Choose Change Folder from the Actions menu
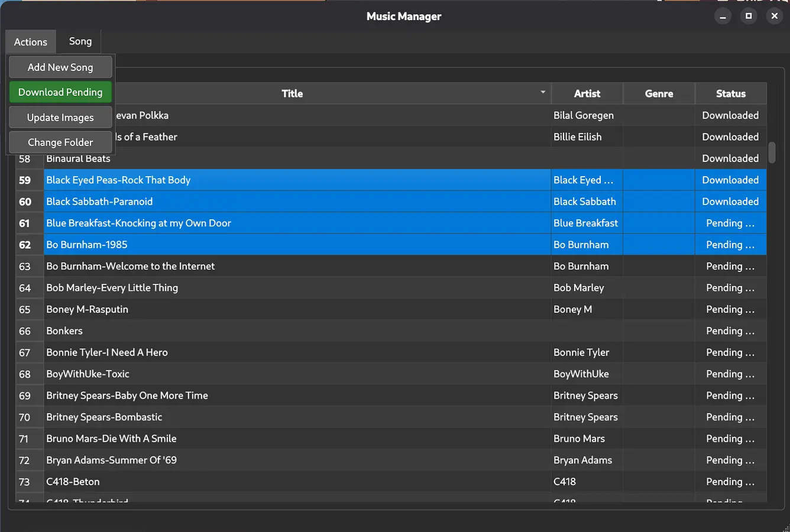 click(60, 142)
